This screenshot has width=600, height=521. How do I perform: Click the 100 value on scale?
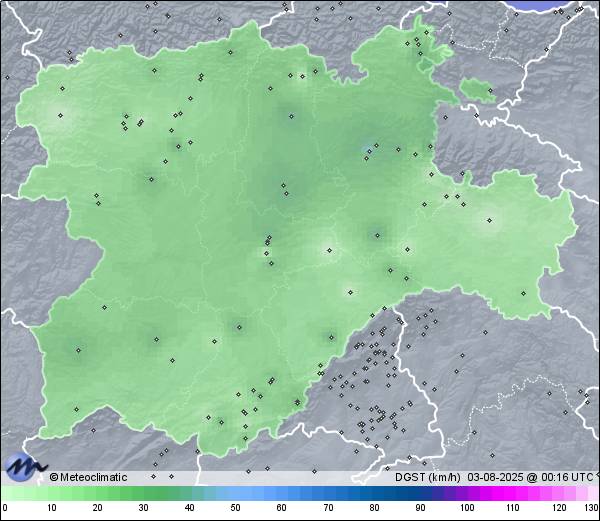click(467, 508)
